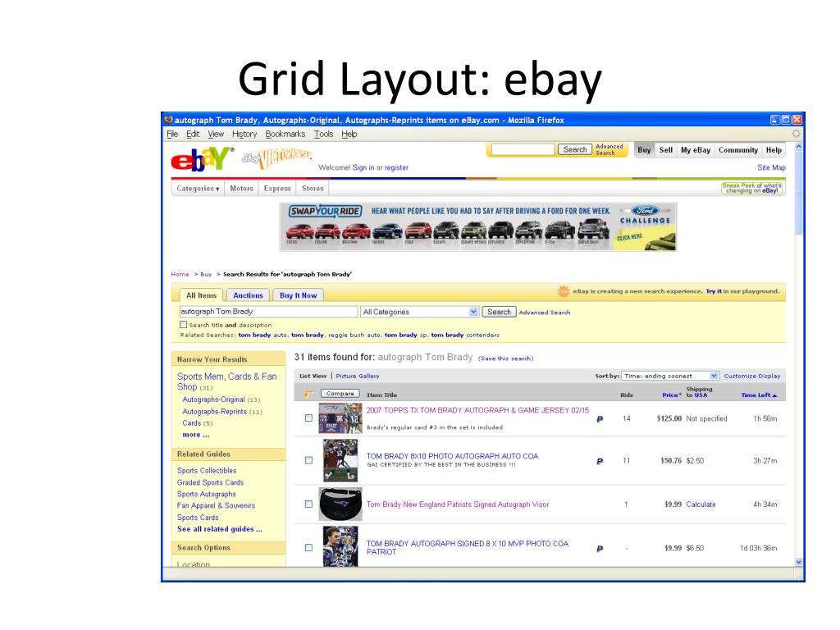840x630 pixels.
Task: Click the Express nav item
Action: click(x=277, y=189)
